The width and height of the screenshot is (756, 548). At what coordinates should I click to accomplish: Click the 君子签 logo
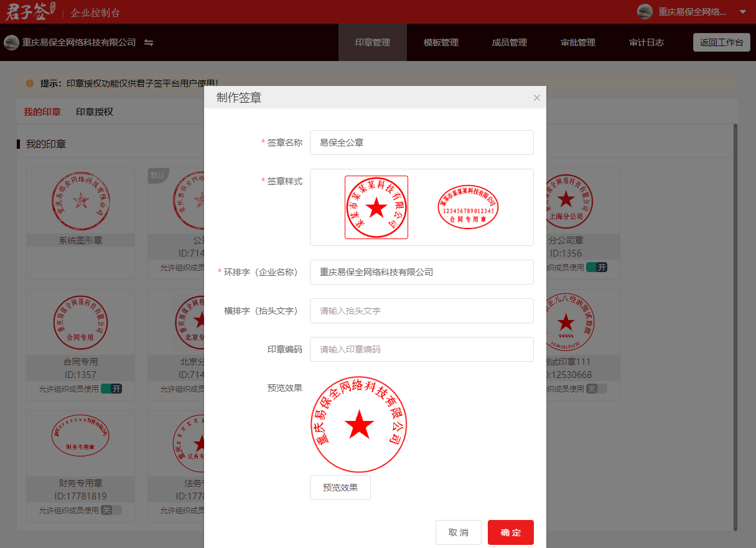click(x=30, y=11)
